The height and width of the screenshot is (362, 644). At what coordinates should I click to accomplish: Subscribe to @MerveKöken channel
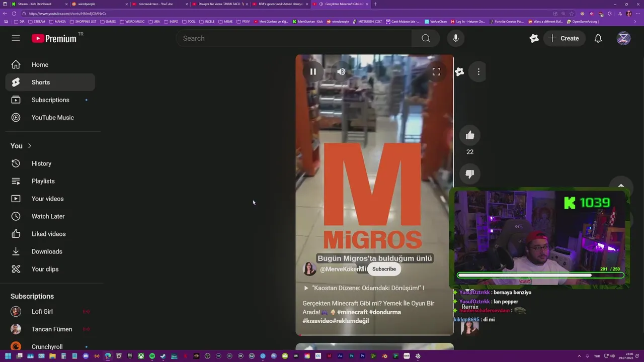384,269
